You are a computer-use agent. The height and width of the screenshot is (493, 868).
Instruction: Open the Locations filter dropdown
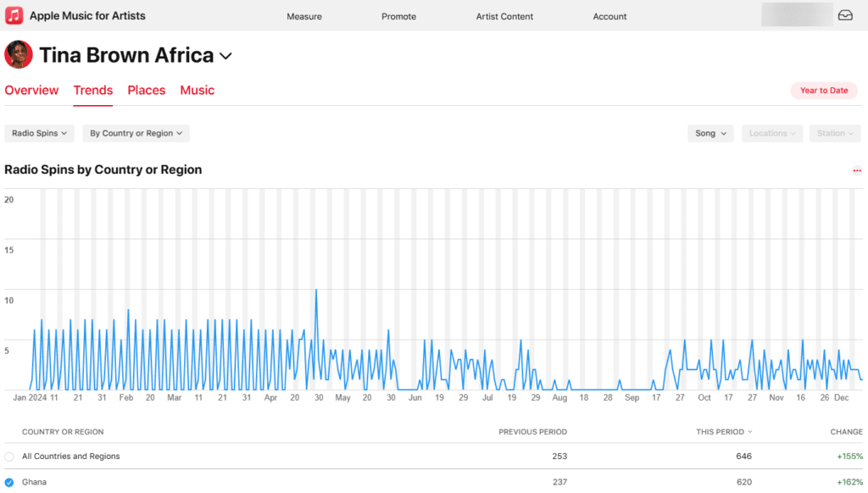click(x=772, y=133)
